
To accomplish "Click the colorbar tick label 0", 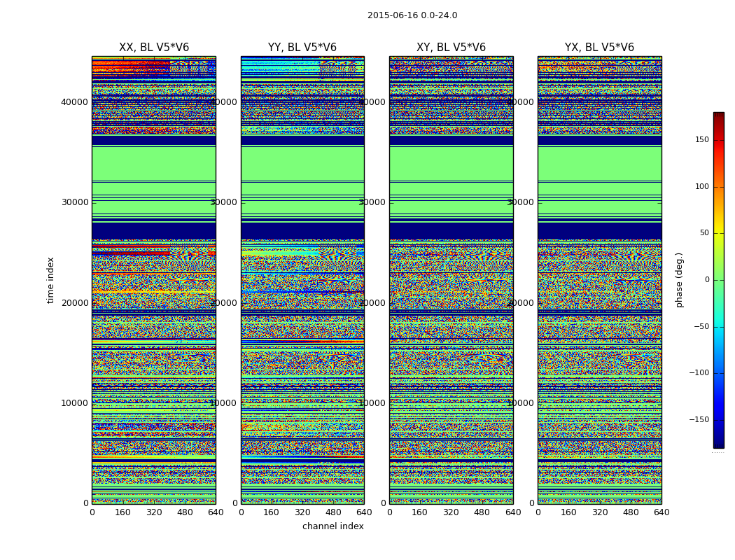I will coord(707,280).
